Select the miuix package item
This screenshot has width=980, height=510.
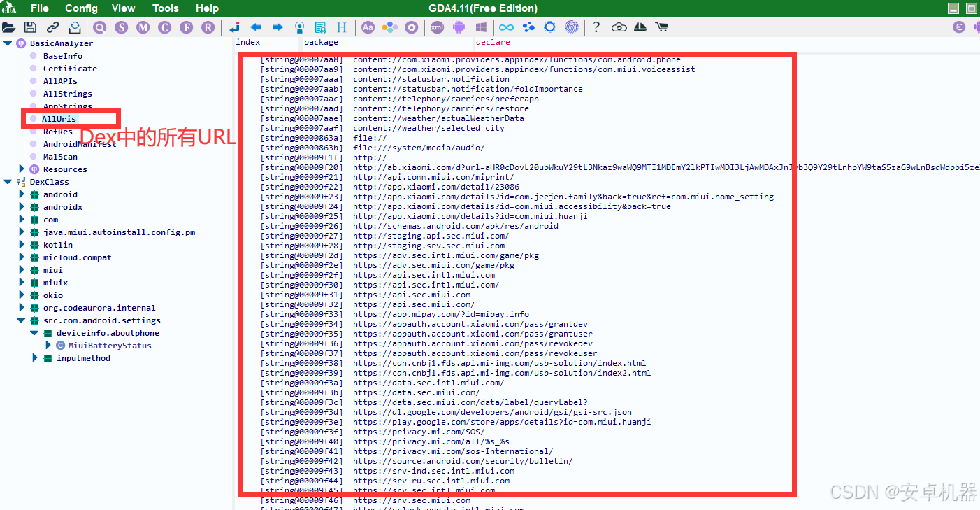click(55, 283)
